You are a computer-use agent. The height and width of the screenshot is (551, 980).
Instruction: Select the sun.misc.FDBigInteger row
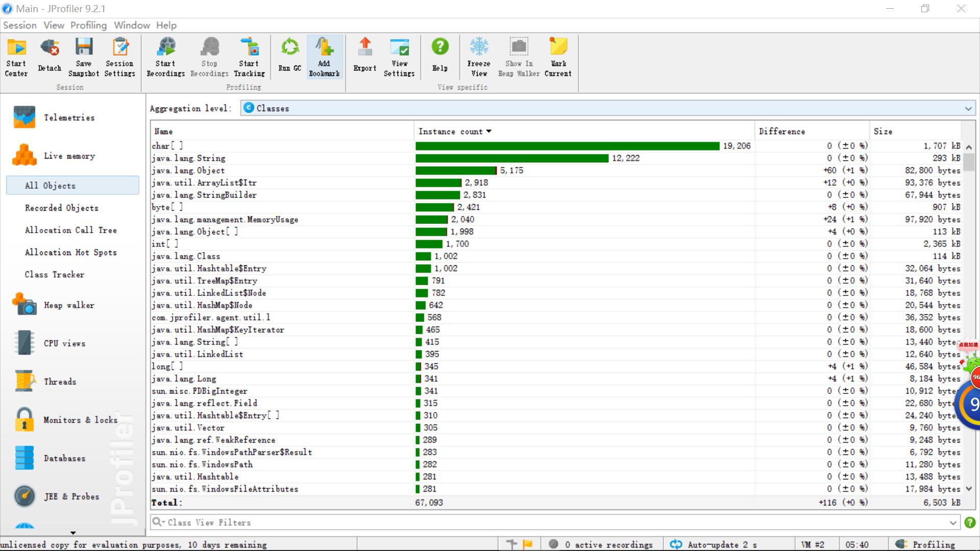coord(556,391)
